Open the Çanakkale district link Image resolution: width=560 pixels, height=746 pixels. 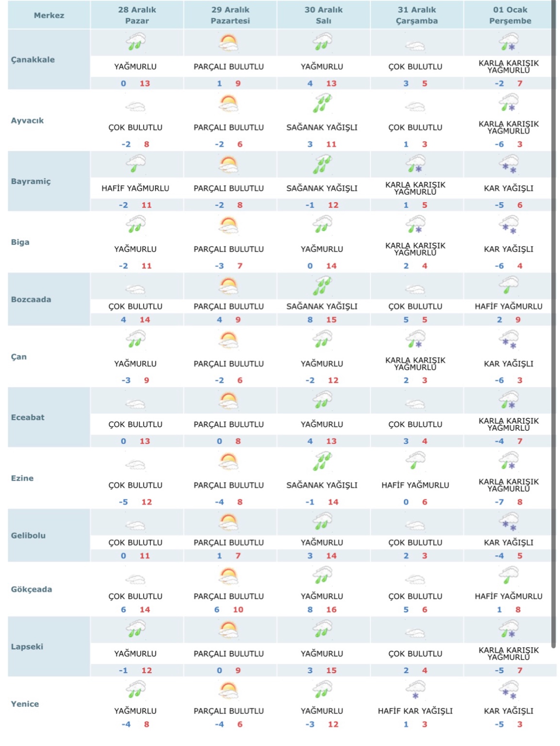[x=33, y=60]
